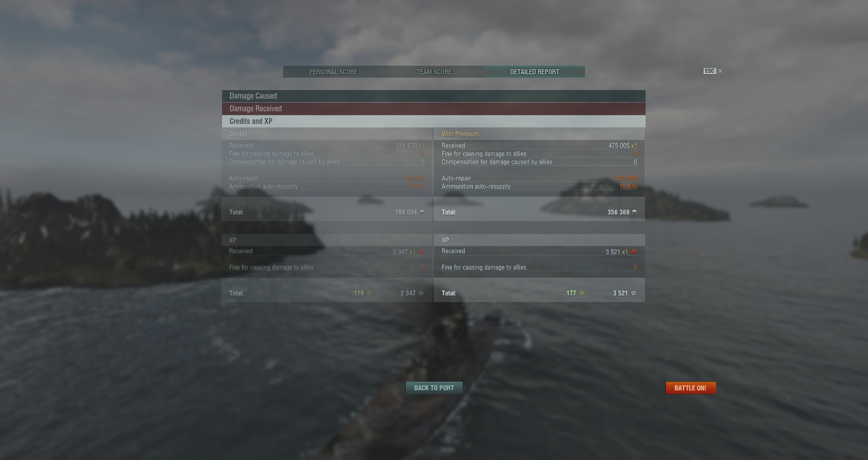
Task: Select the Detailed Report tab
Action: (x=535, y=72)
